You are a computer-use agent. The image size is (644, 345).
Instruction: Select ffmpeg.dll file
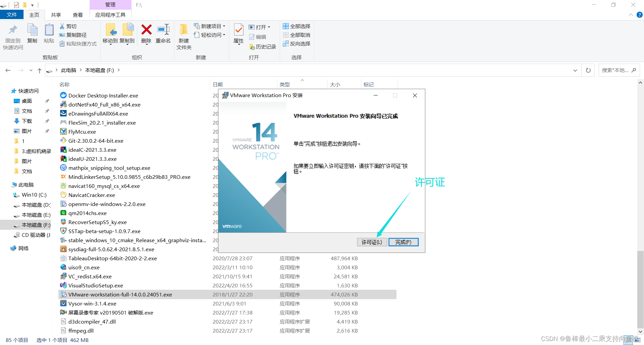pyautogui.click(x=81, y=331)
